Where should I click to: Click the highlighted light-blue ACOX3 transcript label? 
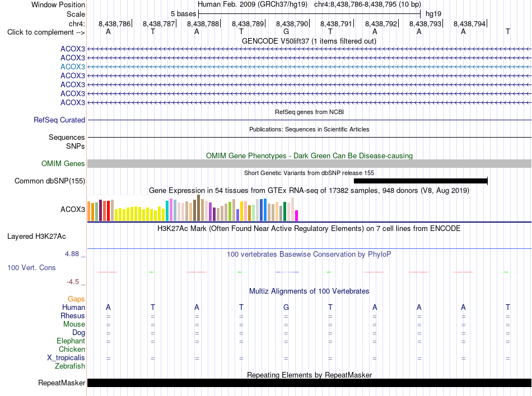pos(73,67)
